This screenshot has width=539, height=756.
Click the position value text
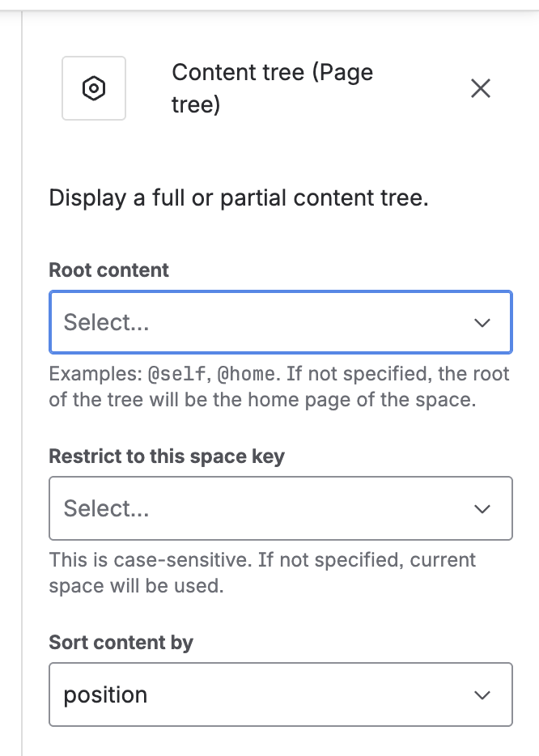coord(105,694)
